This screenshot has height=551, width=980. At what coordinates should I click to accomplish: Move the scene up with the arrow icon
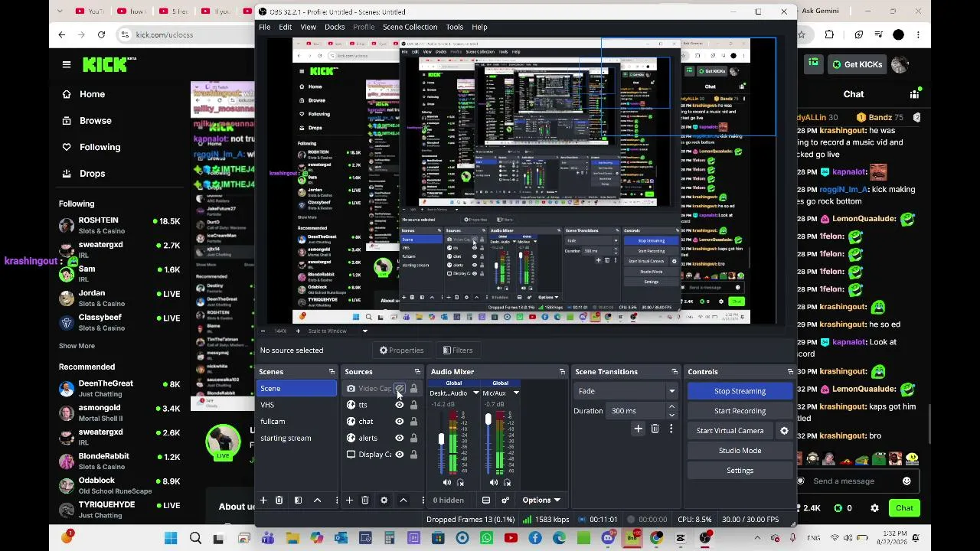(317, 500)
